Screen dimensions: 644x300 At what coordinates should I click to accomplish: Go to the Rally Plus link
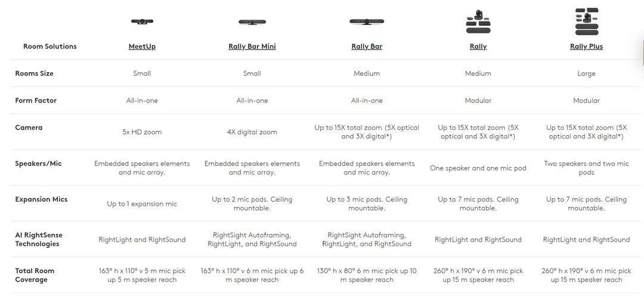[x=586, y=47]
